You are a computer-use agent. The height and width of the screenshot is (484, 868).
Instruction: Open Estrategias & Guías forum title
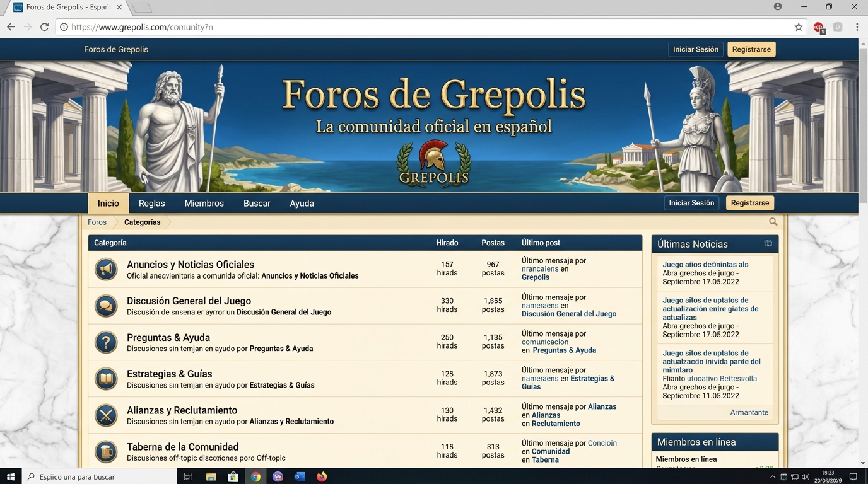point(169,374)
